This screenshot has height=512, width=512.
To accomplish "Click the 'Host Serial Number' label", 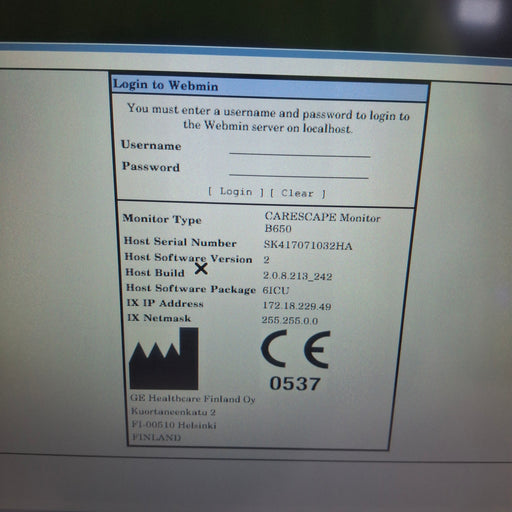I will [x=180, y=242].
